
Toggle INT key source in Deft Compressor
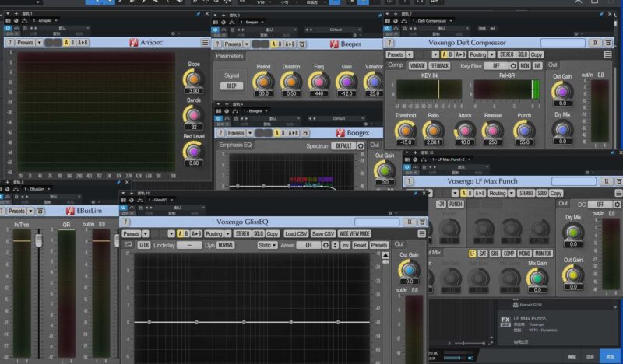click(x=537, y=66)
